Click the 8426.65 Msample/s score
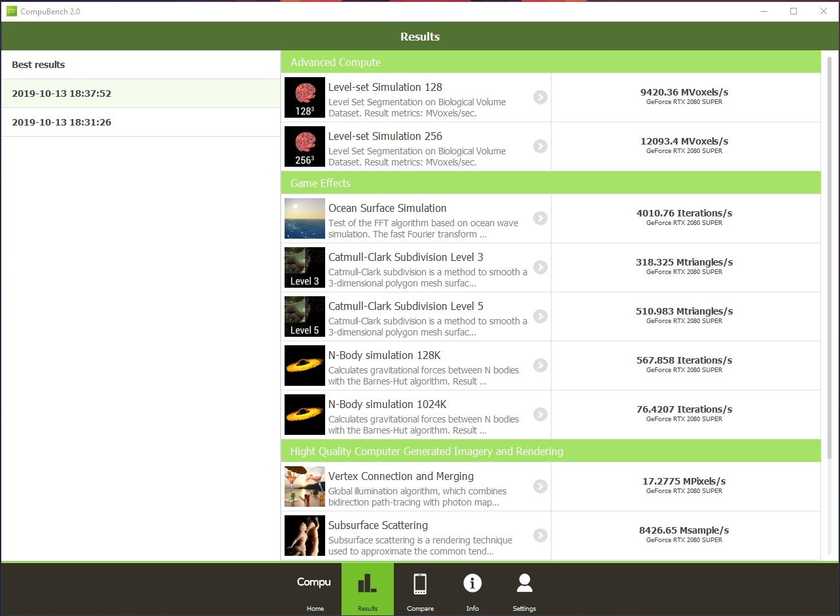840x616 pixels. point(684,530)
